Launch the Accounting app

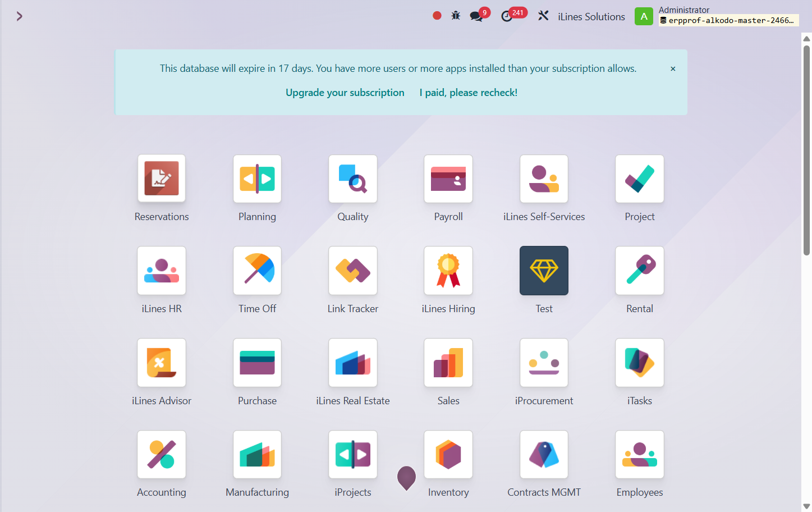click(162, 455)
